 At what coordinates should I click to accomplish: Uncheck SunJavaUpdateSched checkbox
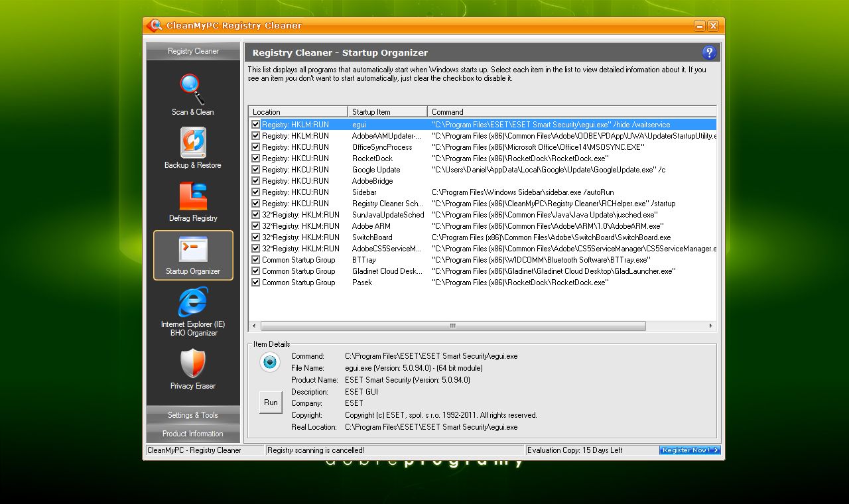point(255,214)
